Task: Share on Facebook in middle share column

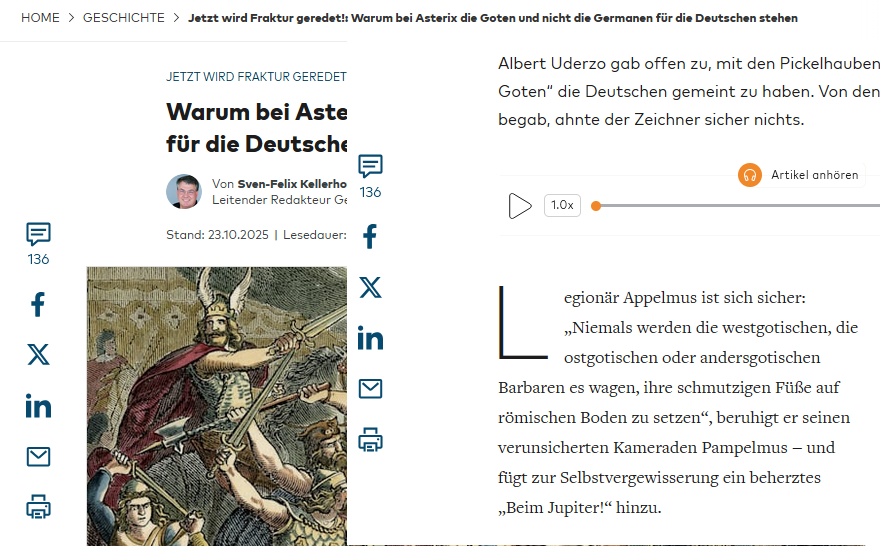Action: [x=370, y=236]
